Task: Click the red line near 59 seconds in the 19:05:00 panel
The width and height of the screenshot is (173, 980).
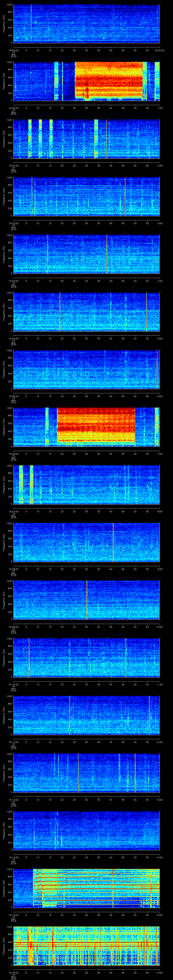Action: tap(157, 369)
